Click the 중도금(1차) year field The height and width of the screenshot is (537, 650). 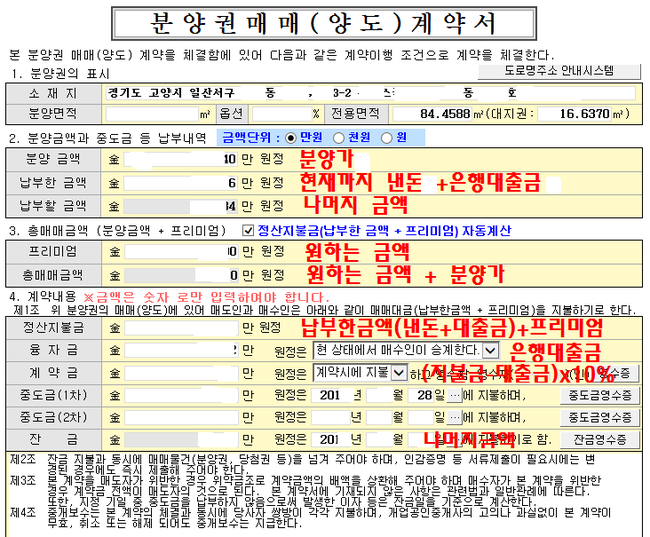coord(331,395)
